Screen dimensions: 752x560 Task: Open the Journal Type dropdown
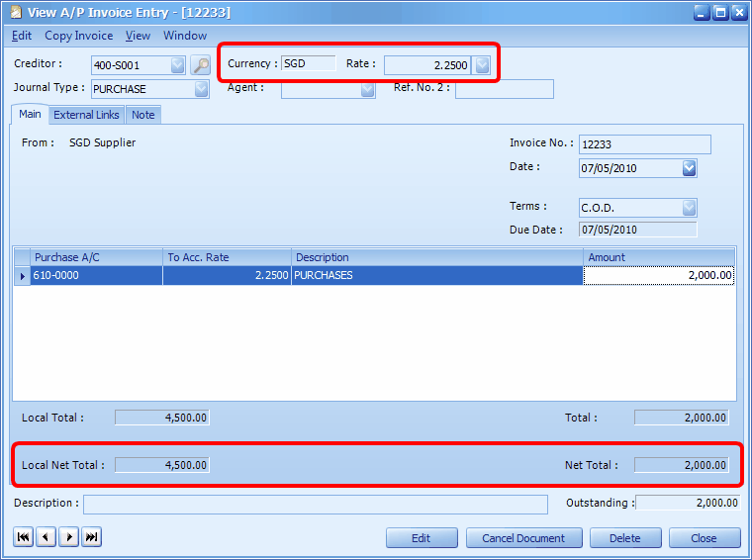click(x=202, y=89)
